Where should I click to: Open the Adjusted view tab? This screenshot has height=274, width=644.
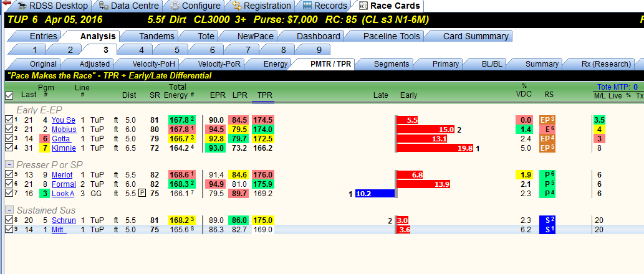[89, 64]
